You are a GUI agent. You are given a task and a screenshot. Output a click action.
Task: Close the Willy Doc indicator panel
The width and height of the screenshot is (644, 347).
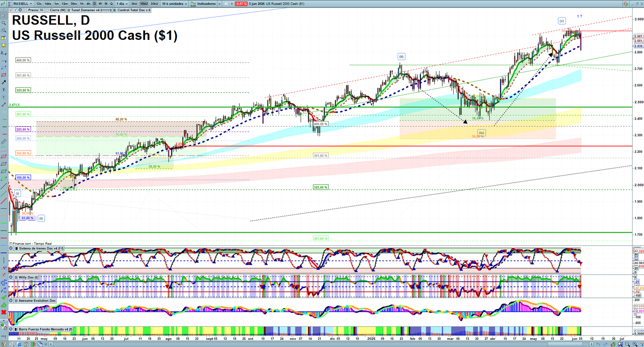(11, 277)
